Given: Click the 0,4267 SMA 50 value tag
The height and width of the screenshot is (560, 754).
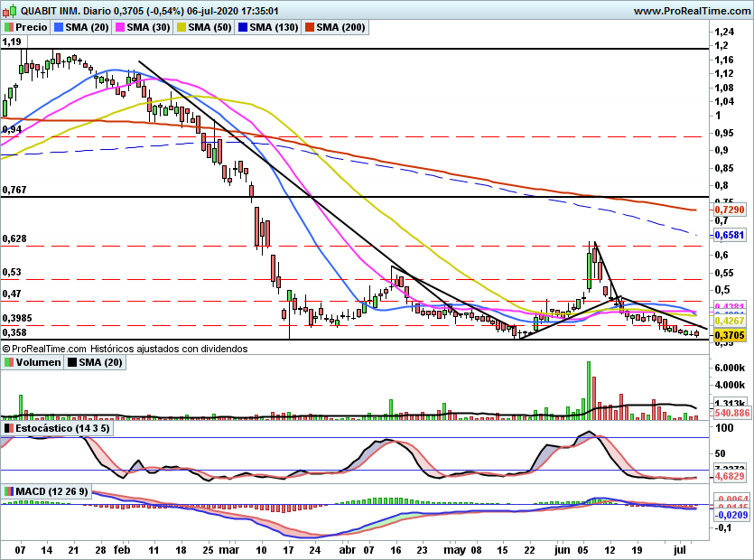Looking at the screenshot, I should (729, 321).
